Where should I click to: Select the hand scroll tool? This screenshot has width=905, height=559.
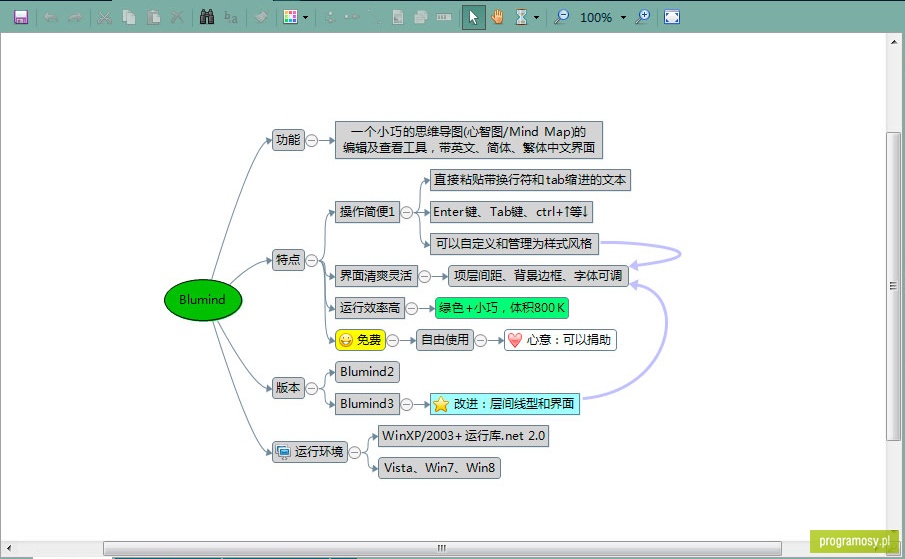497,17
